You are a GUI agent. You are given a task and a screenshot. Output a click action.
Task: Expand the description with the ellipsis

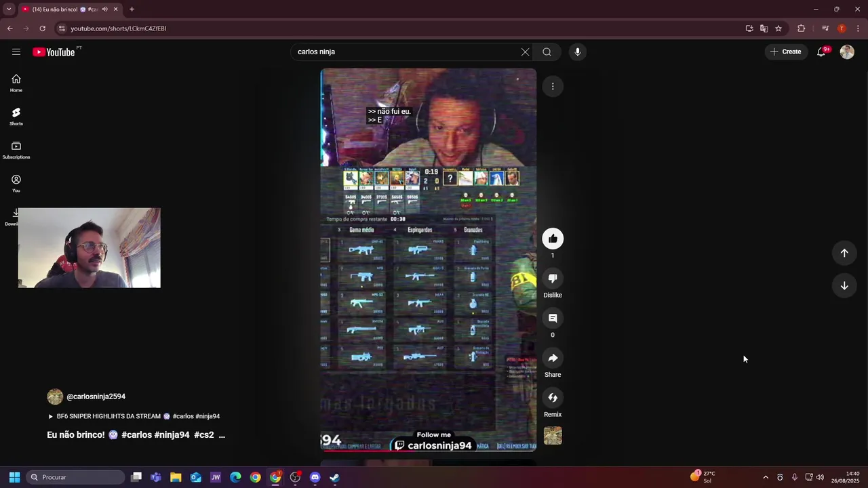pos(222,435)
